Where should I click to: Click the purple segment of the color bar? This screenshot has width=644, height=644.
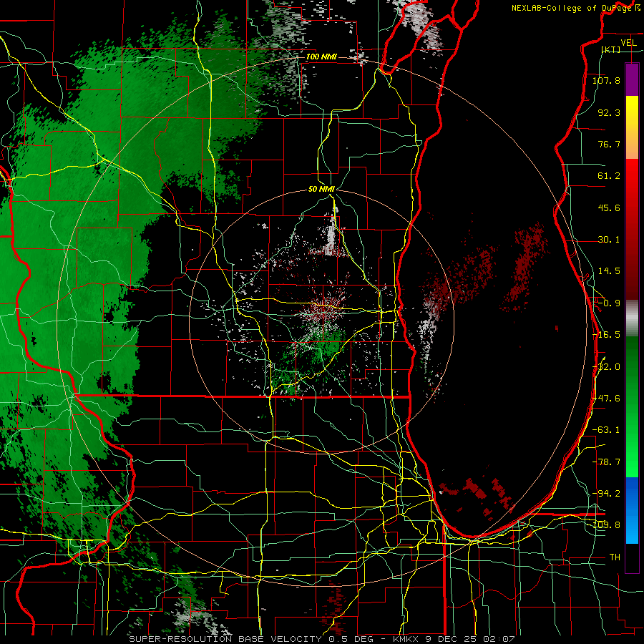pyautogui.click(x=632, y=79)
